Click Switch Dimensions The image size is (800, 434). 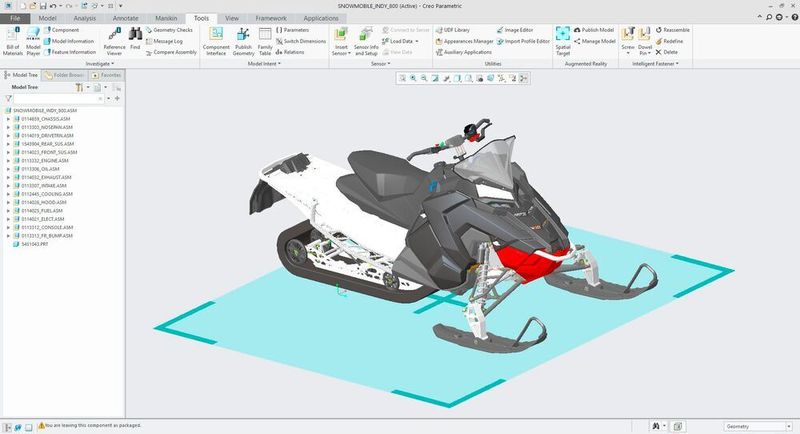[x=301, y=41]
